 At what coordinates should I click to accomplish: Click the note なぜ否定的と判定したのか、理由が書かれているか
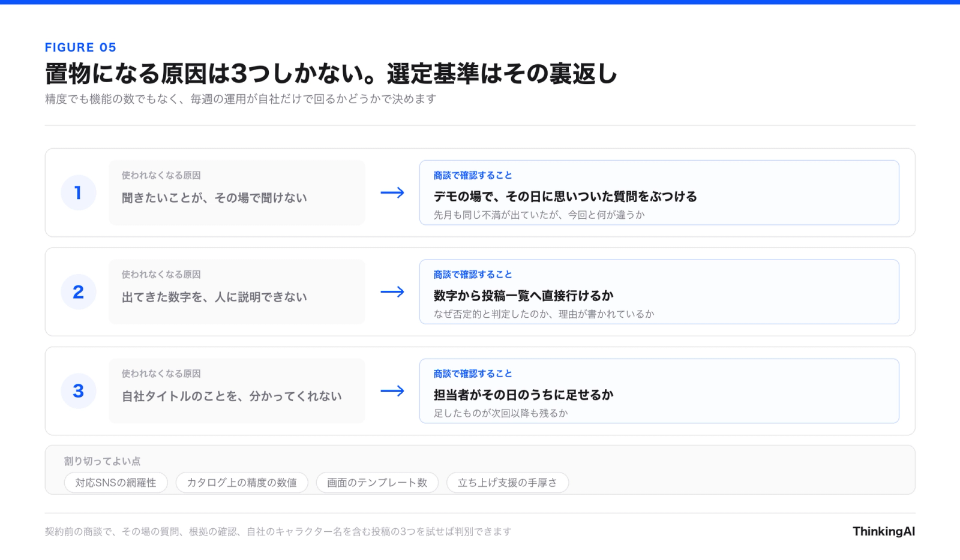tap(544, 314)
